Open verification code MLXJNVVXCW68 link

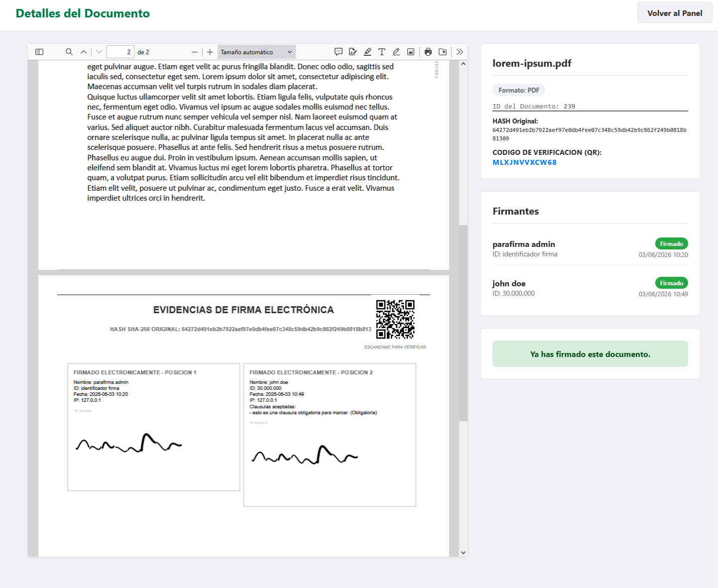[x=524, y=162]
